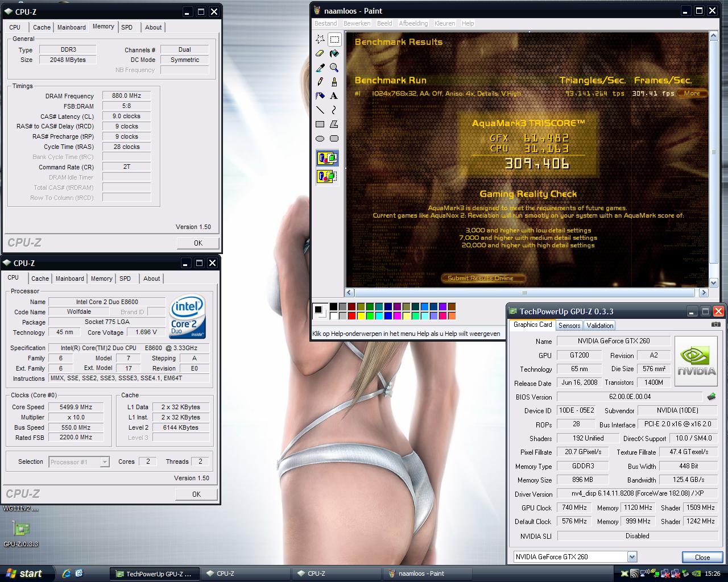728x582 pixels.
Task: Click the Intel Core 2 Duo logo
Action: [187, 317]
